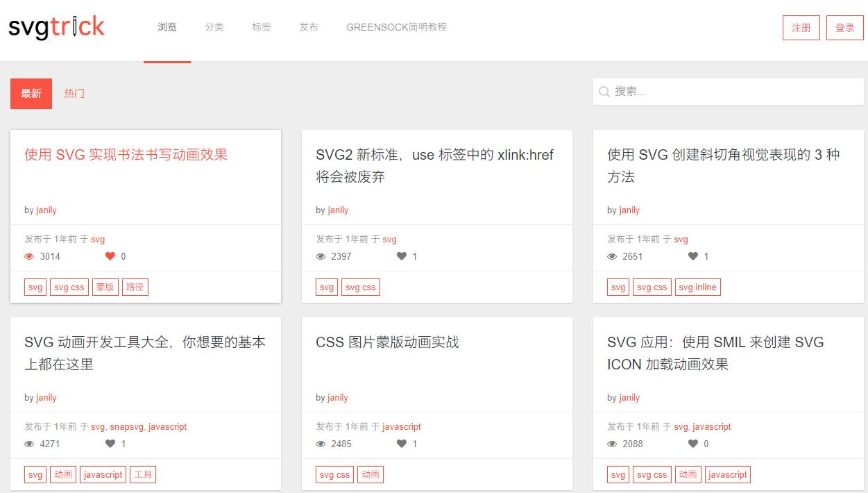Click 动画 tag on the SMIL ICON card
This screenshot has width=868, height=493.
[688, 475]
